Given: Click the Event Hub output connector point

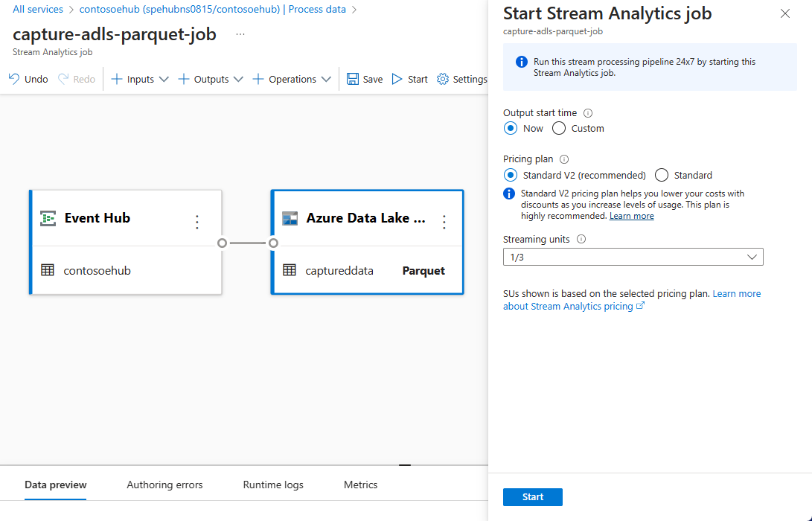Looking at the screenshot, I should [222, 243].
